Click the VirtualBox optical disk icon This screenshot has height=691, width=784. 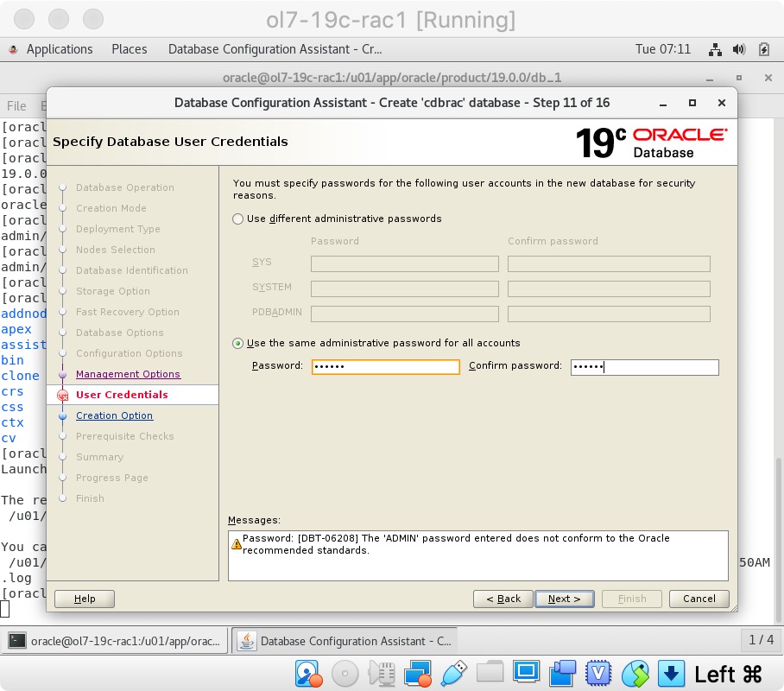pos(345,674)
